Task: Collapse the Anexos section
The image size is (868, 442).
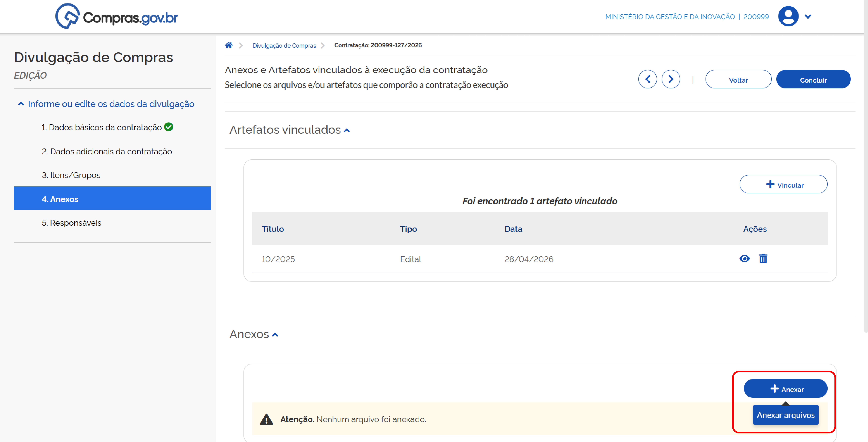Action: 275,335
